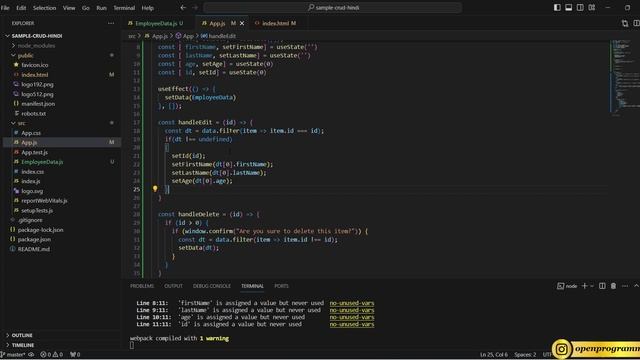Click the sample-crud-hindi search box

(333, 7)
